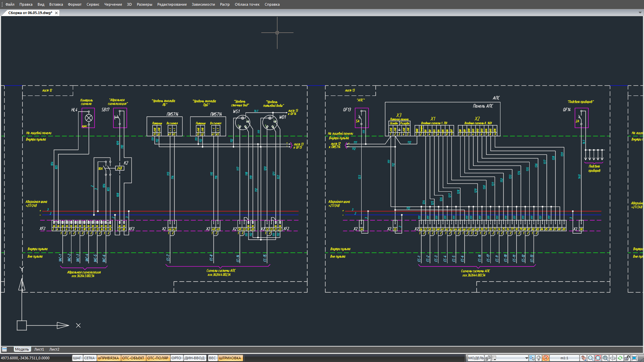This screenshot has width=644, height=362.
Task: Enable ОРТО orthogonal mode
Action: (176, 358)
